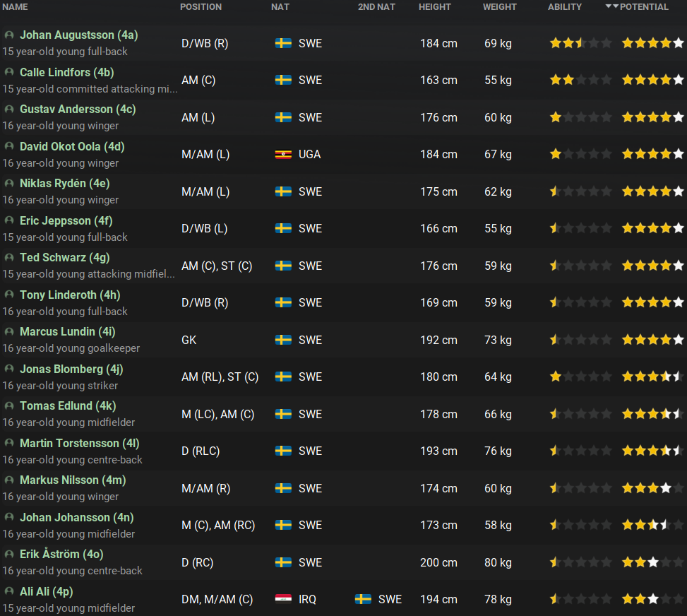Open Ali Ali (4p) player profile
The image size is (687, 616).
click(x=47, y=591)
